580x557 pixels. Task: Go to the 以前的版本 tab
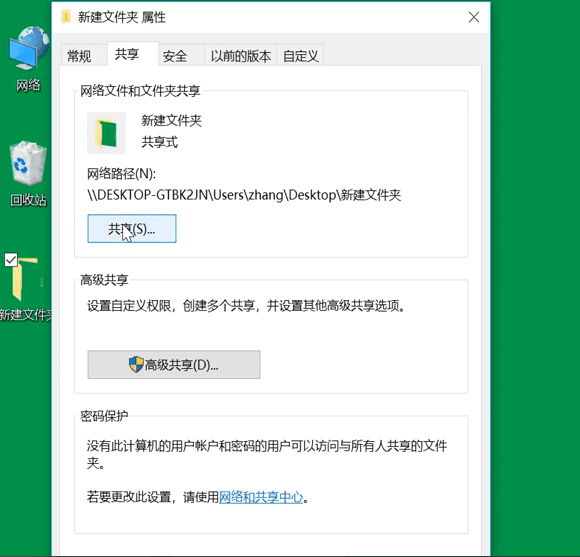point(241,56)
